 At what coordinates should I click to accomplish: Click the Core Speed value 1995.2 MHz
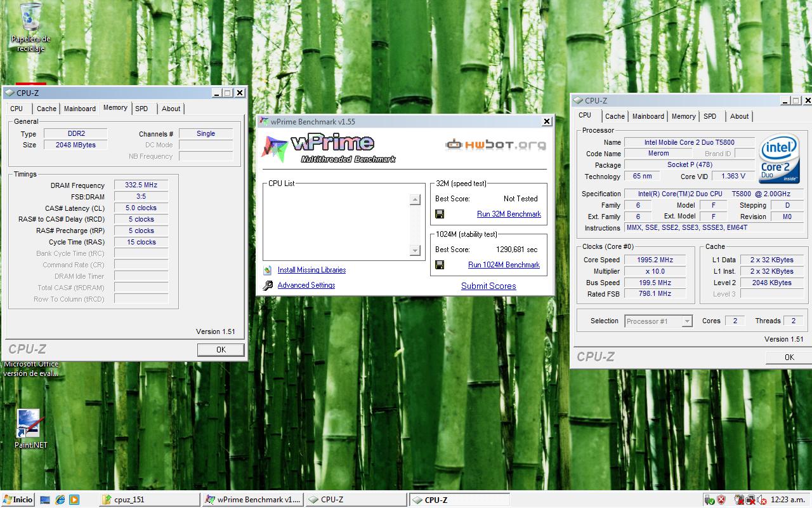[655, 260]
